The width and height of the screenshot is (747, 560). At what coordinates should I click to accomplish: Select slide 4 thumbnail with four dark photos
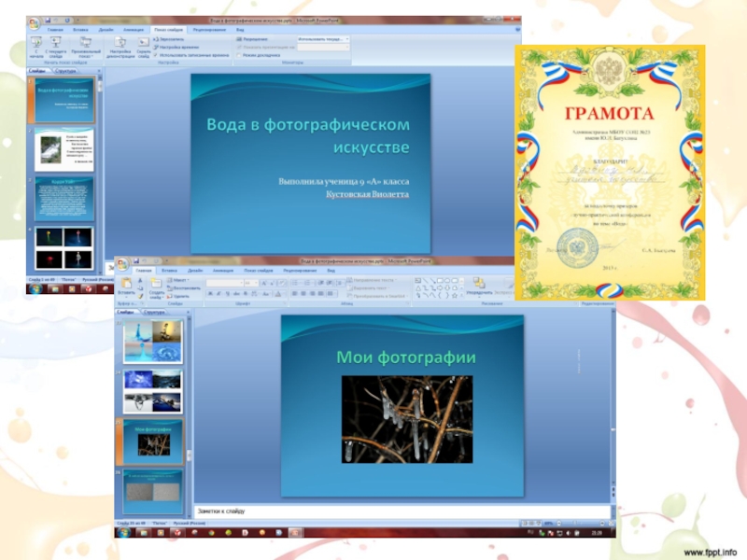point(64,247)
